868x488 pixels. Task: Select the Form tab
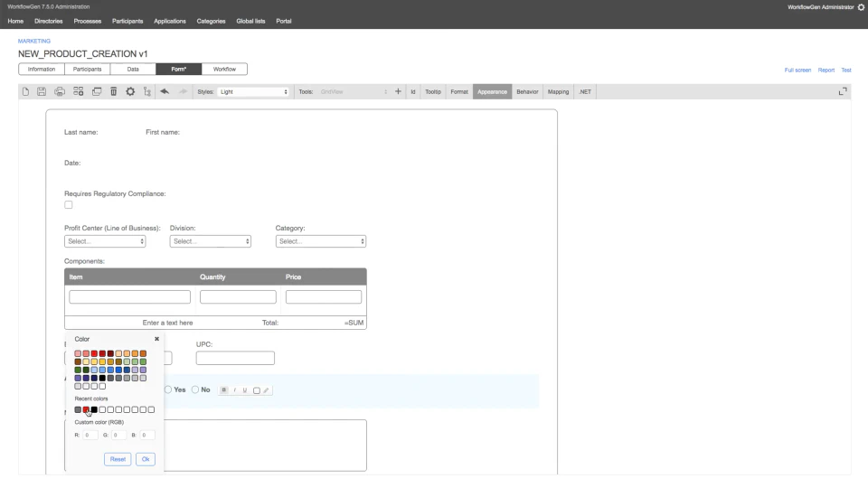coord(179,70)
